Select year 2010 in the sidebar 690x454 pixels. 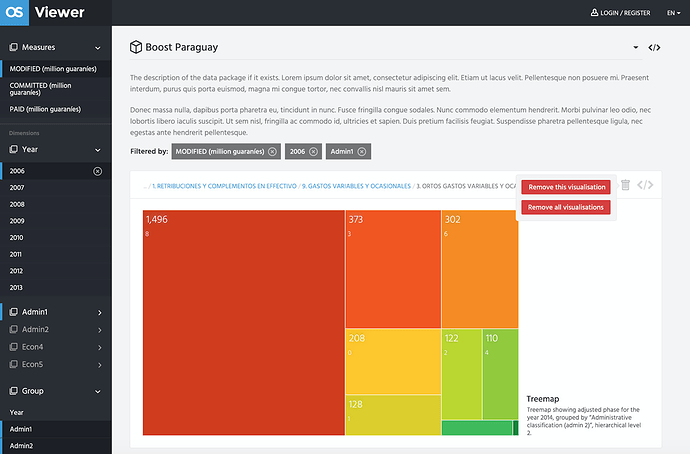[x=17, y=238]
